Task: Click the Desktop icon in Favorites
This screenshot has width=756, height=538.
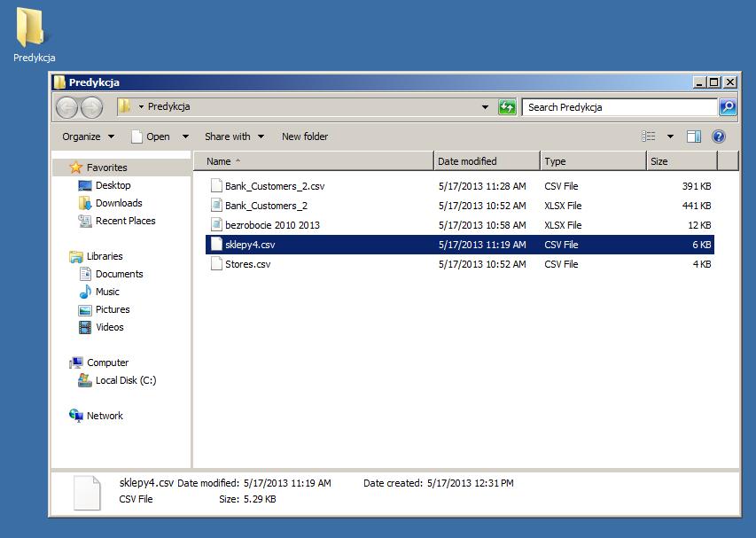Action: 85,185
